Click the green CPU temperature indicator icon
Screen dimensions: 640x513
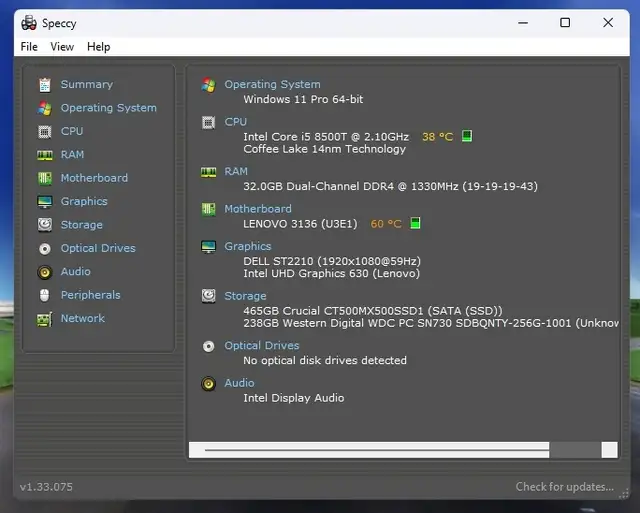click(x=467, y=136)
